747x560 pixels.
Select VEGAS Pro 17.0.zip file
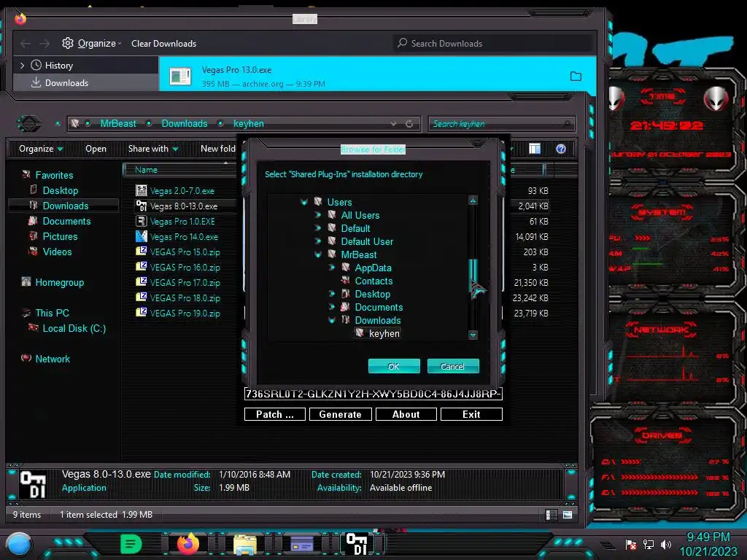pos(185,282)
